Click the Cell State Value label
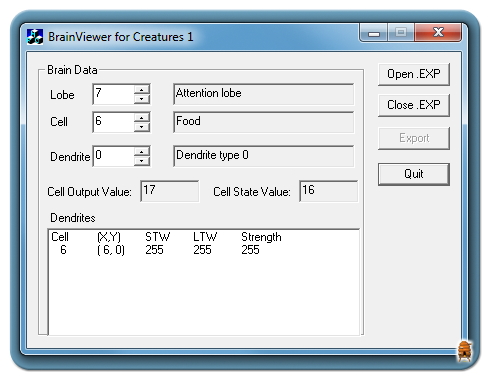The height and width of the screenshot is (380, 490). click(252, 192)
